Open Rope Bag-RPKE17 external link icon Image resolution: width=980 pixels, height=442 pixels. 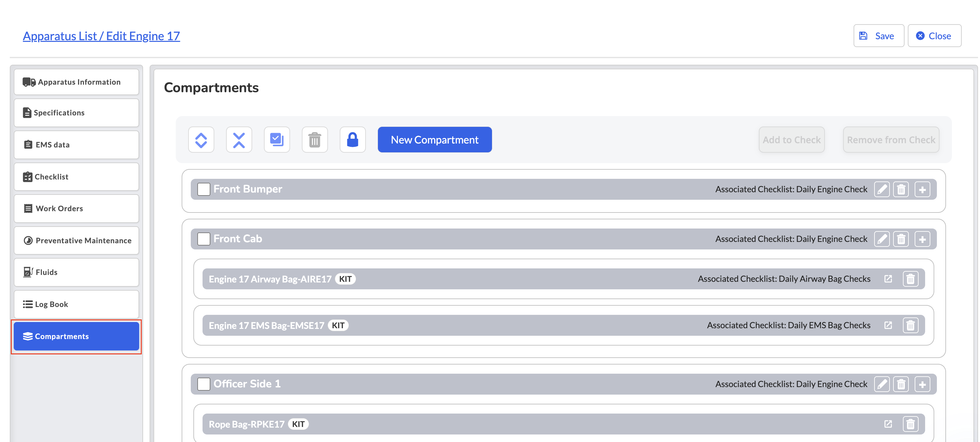(x=888, y=424)
